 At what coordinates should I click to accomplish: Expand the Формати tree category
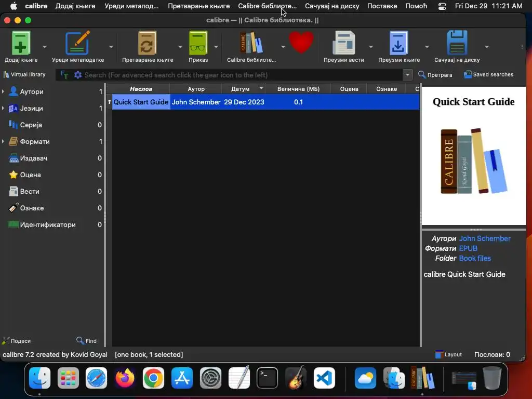tap(3, 141)
